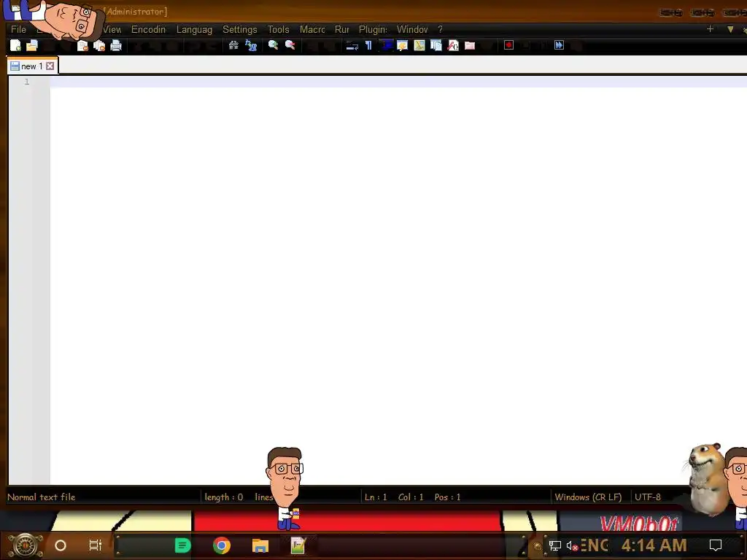Click the plus button in the menu bar
The image size is (747, 560).
(710, 29)
